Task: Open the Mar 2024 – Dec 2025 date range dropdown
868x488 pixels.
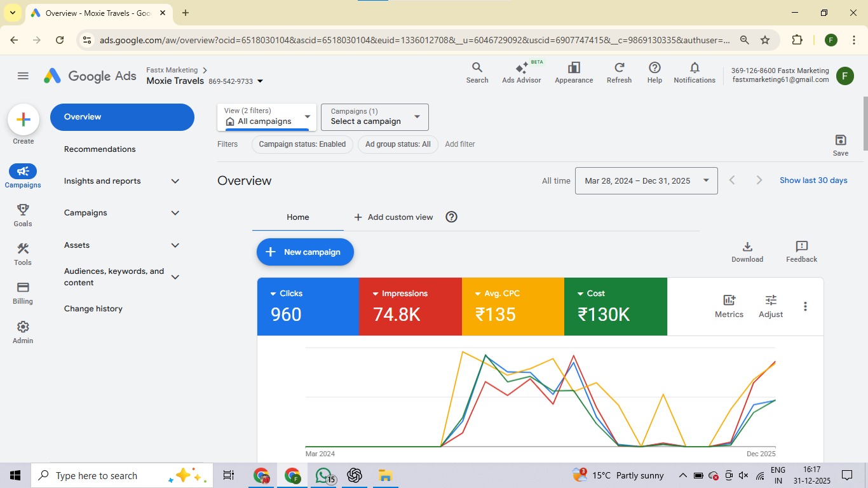Action: point(646,180)
